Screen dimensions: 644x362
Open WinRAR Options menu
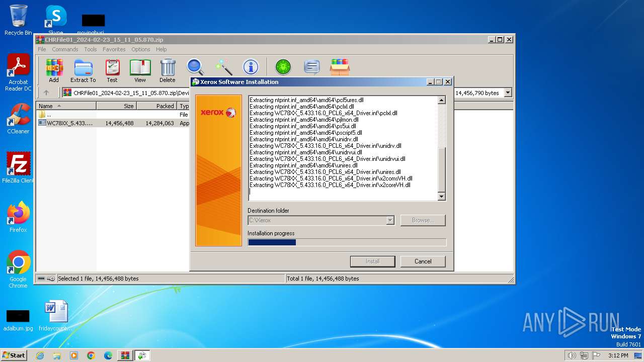(x=141, y=49)
